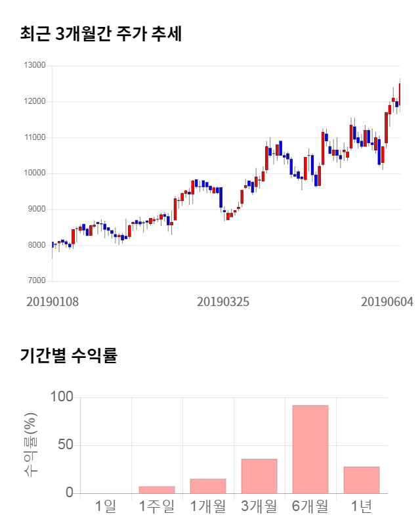
Task: Click the 20190325 date label
Action: click(x=223, y=302)
